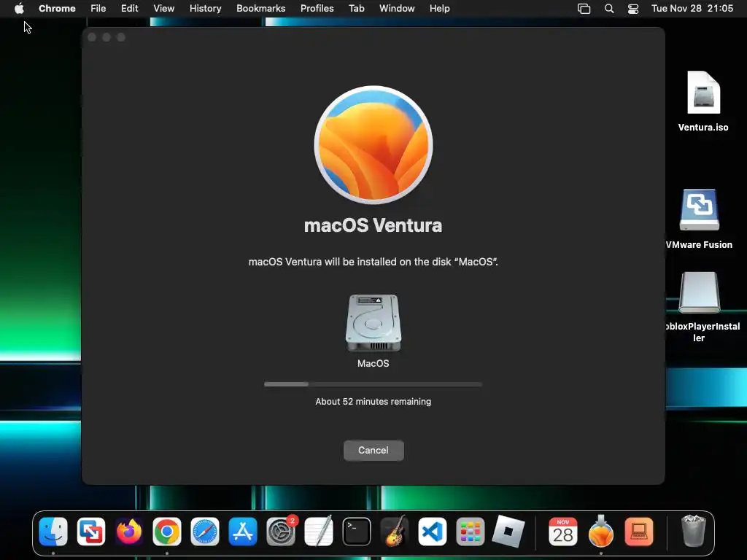Click the "MacOS" disk label
Viewport: 747px width, 560px height.
point(373,363)
